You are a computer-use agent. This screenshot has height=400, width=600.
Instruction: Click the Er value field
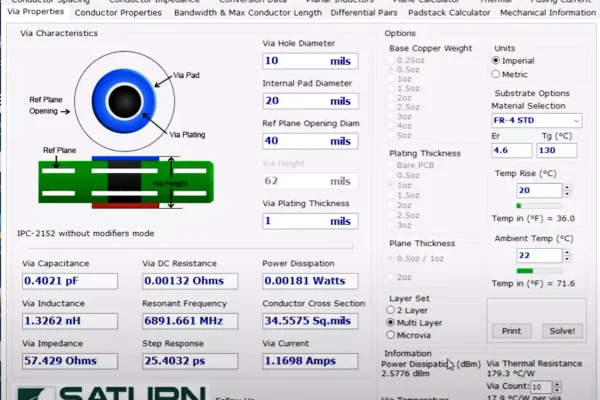512,150
